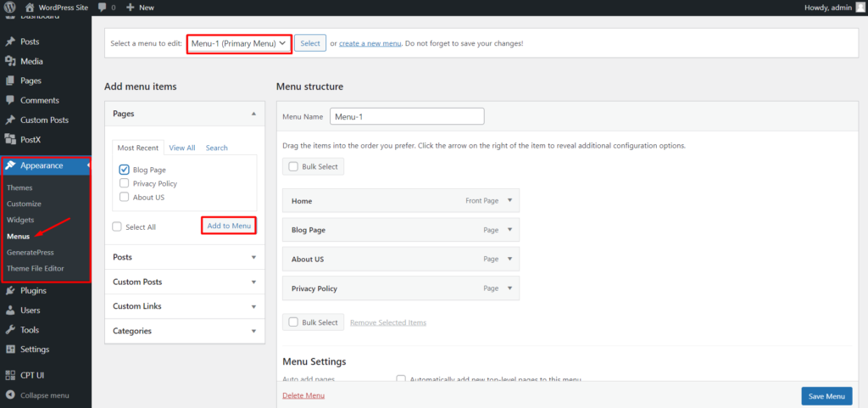The width and height of the screenshot is (868, 408).
Task: Check the Privacy Policy page checkbox
Action: click(125, 183)
